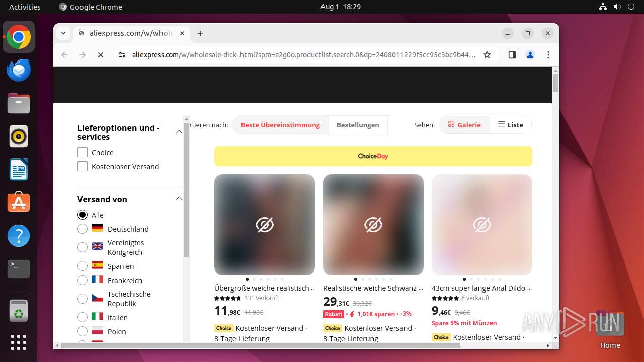Enable the Choice checkbox

pyautogui.click(x=83, y=152)
